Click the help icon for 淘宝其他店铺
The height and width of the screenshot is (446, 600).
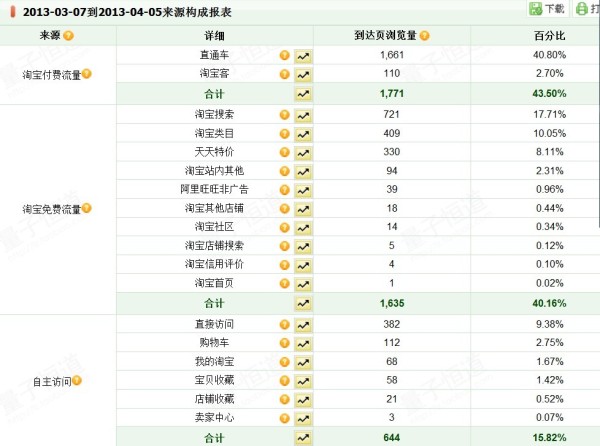[x=285, y=208]
